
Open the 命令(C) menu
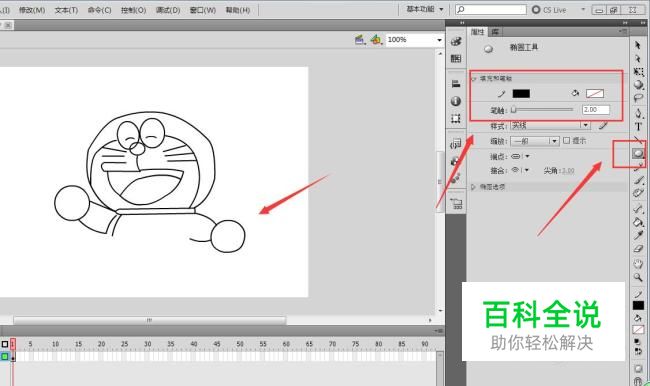99,10
